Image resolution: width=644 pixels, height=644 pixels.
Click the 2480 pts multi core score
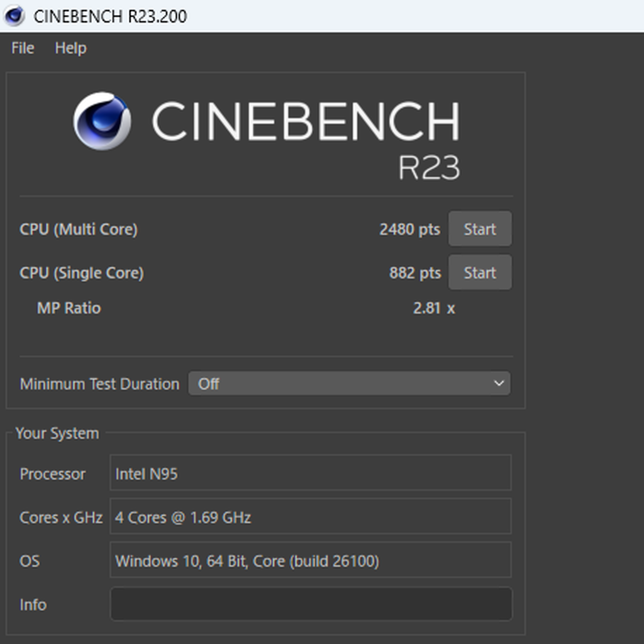409,230
